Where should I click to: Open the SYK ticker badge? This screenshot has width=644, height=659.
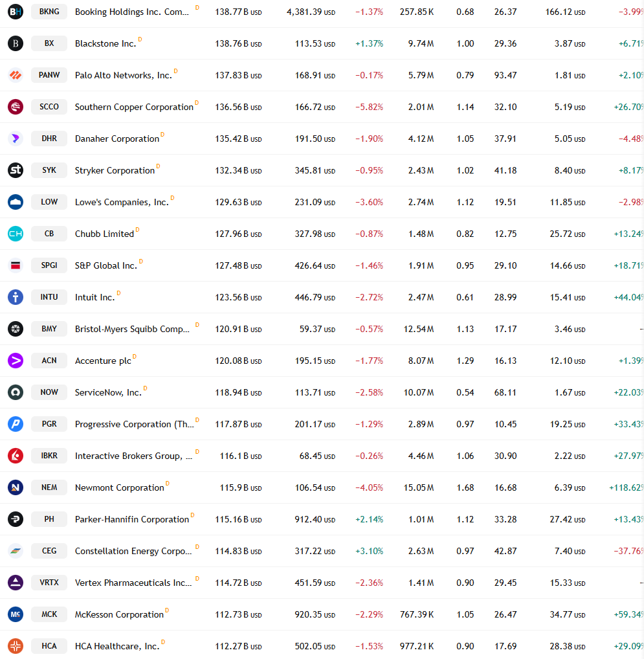click(49, 170)
